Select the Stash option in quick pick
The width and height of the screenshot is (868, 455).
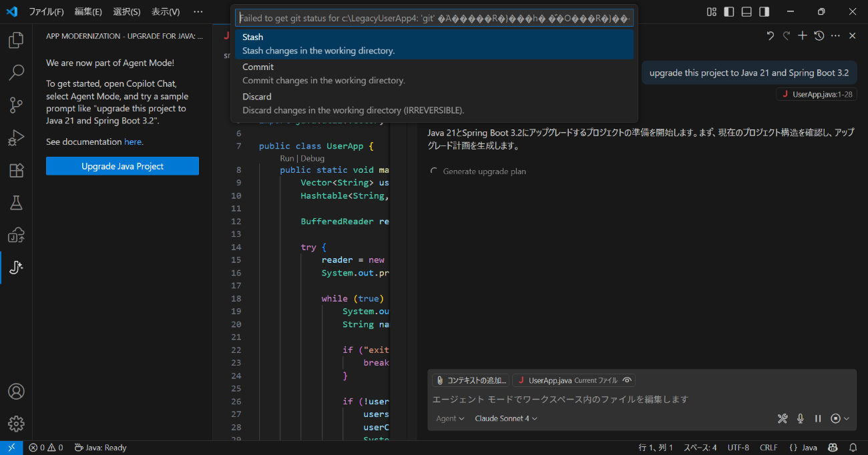434,44
